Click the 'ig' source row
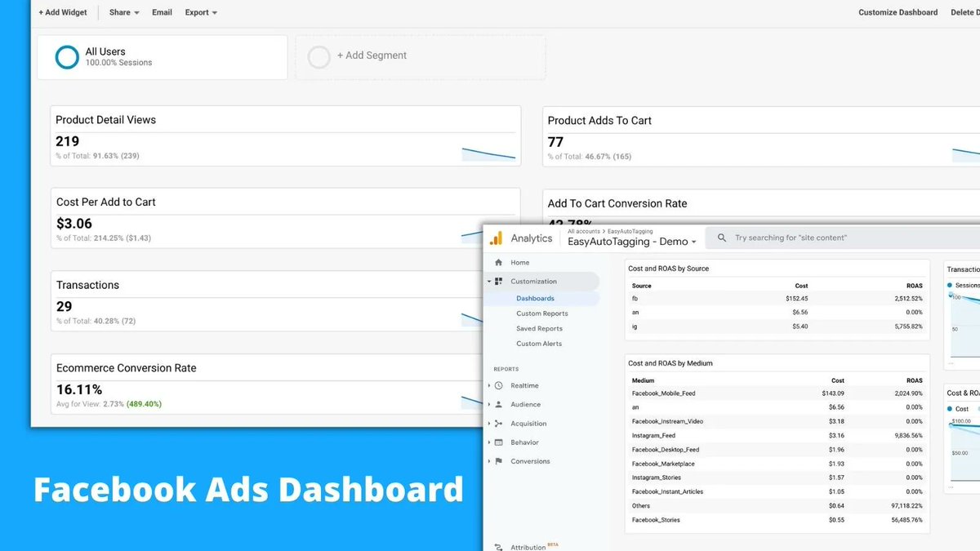The image size is (980, 551). tap(777, 327)
